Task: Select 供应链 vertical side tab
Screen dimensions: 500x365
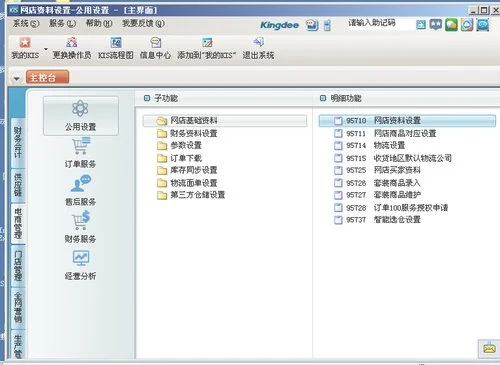Action: (x=18, y=185)
